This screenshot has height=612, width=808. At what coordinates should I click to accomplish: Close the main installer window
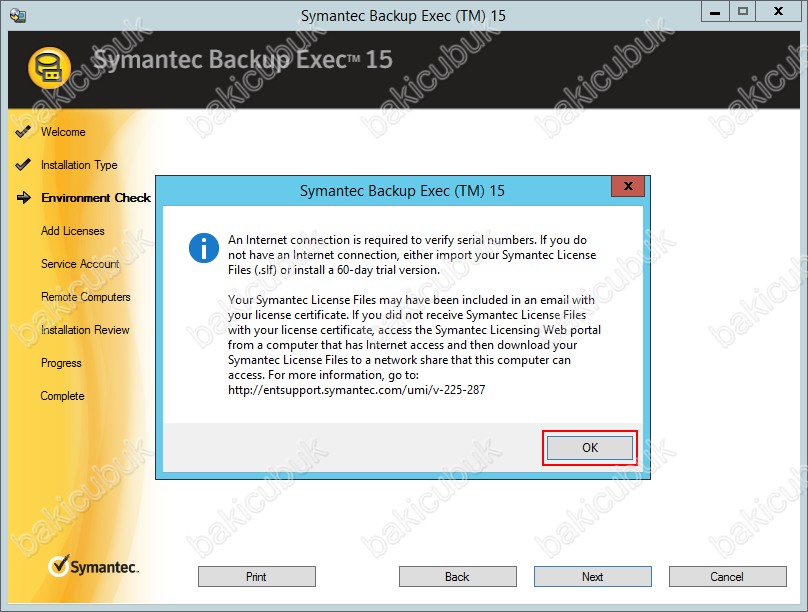pos(779,11)
